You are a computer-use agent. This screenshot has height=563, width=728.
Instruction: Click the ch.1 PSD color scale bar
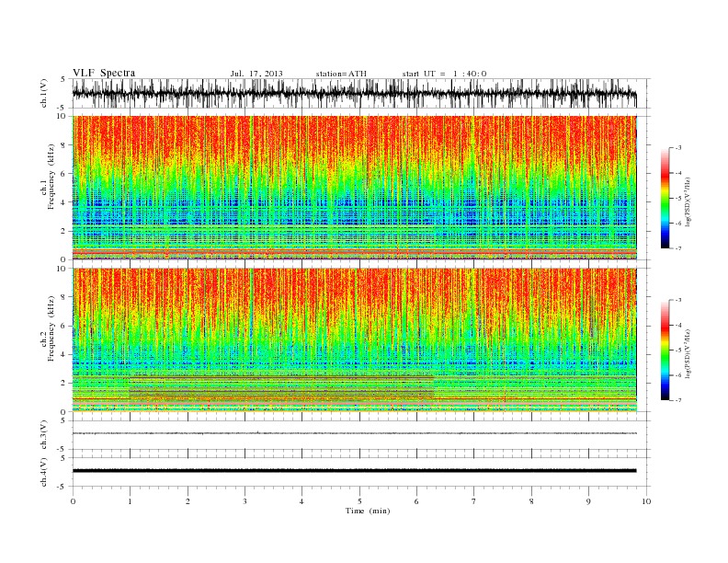[665, 198]
